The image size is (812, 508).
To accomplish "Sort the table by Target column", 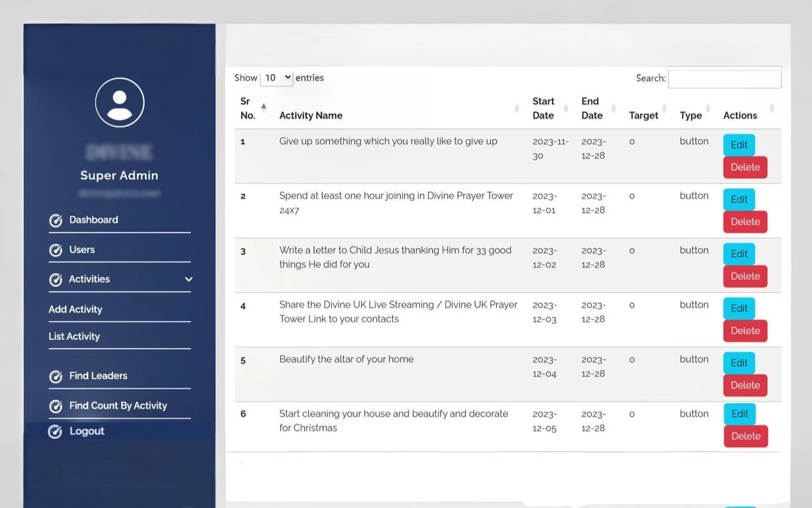I will tap(664, 109).
